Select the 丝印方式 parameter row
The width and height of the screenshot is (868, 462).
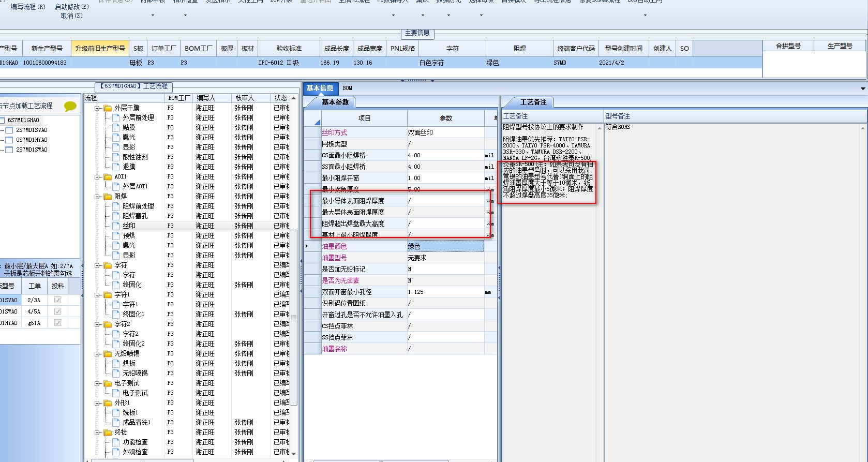(400, 132)
